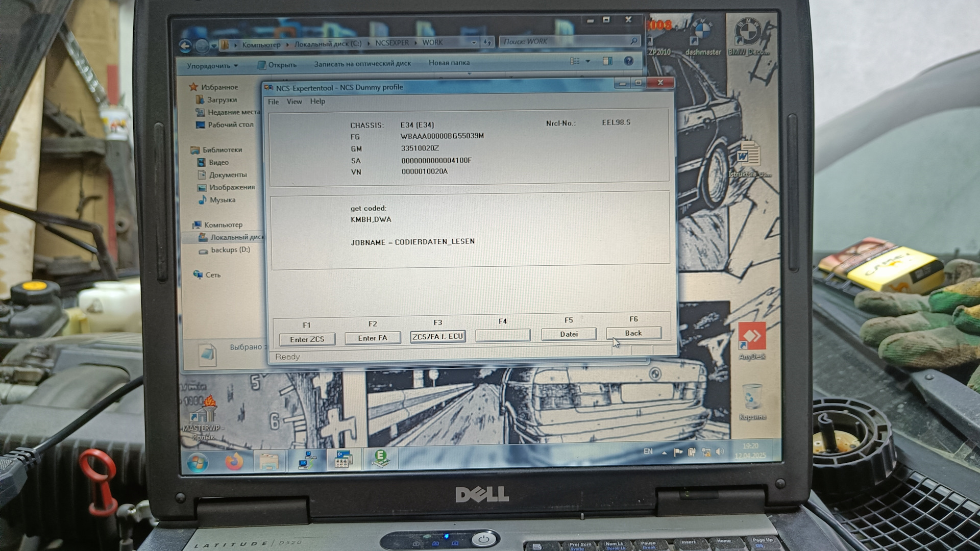Select backups (D:) drive
This screenshot has height=551, width=980.
(225, 250)
